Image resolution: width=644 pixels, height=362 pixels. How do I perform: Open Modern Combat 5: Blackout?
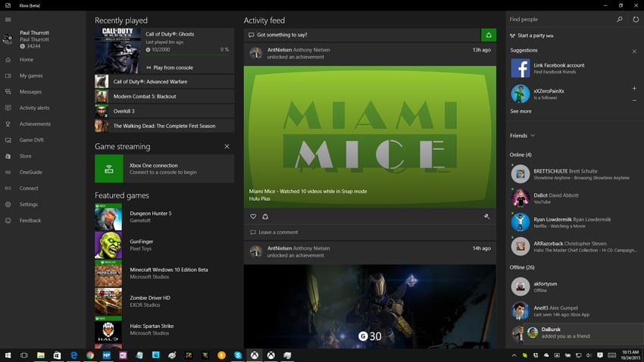click(164, 96)
